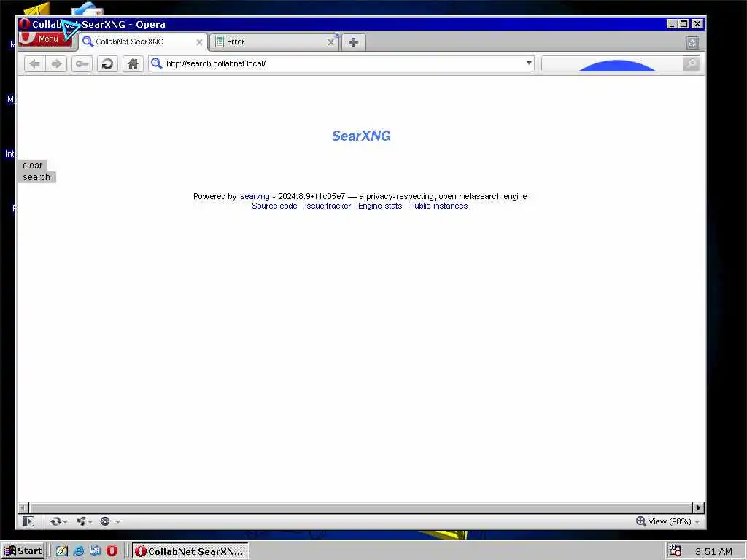Close the CollabNet SearXNG tab
The height and width of the screenshot is (560, 747).
coord(199,42)
